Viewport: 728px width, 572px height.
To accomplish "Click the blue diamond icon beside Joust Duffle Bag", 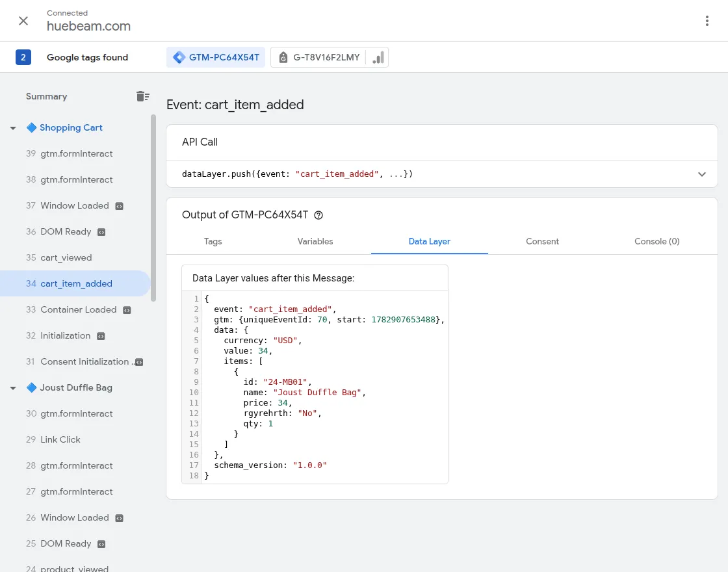I will [x=32, y=387].
